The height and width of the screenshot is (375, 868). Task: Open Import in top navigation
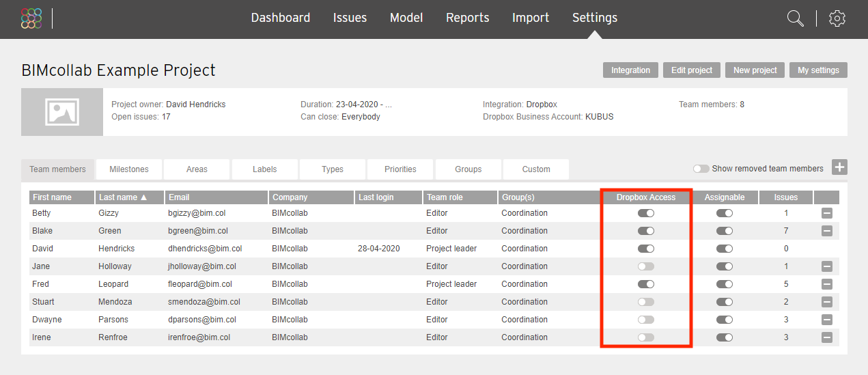[x=531, y=18]
